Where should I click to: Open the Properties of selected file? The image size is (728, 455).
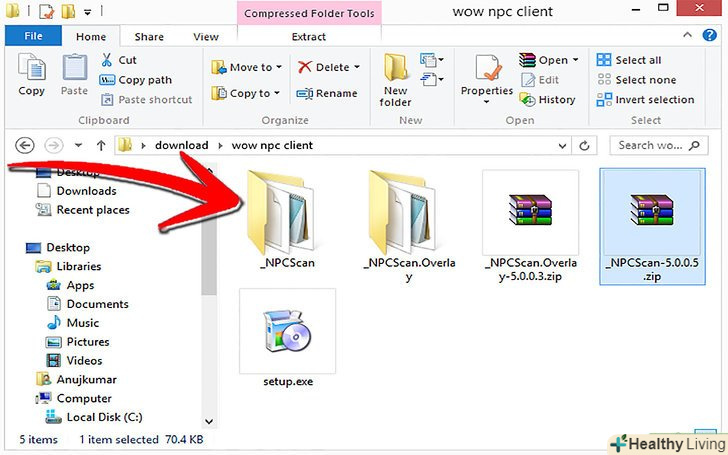(x=487, y=73)
